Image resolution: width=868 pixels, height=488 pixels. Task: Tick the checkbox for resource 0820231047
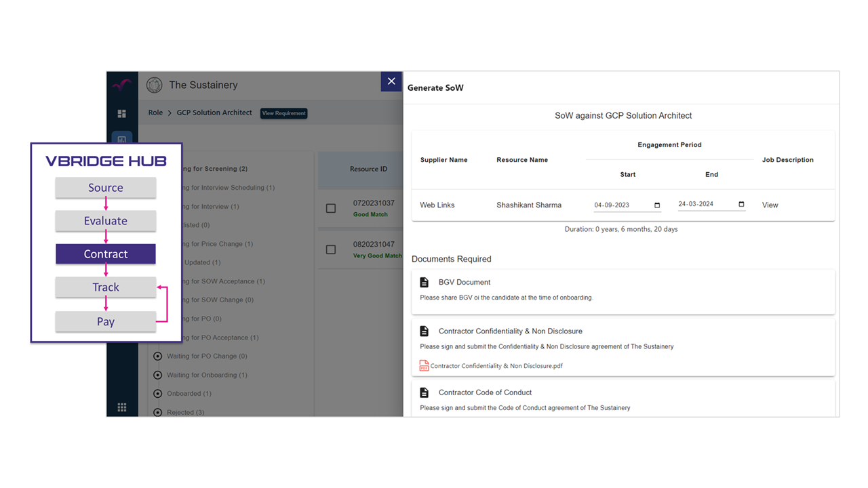tap(331, 249)
